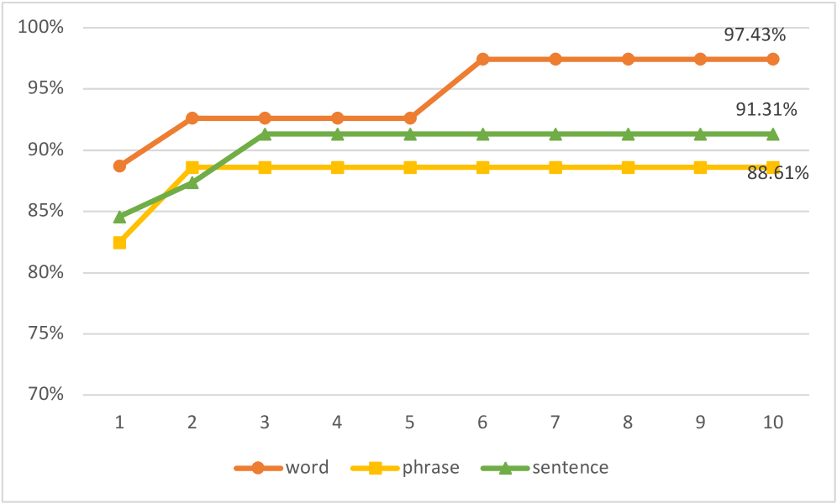Click the sentence series triangle at x=2

tap(192, 182)
